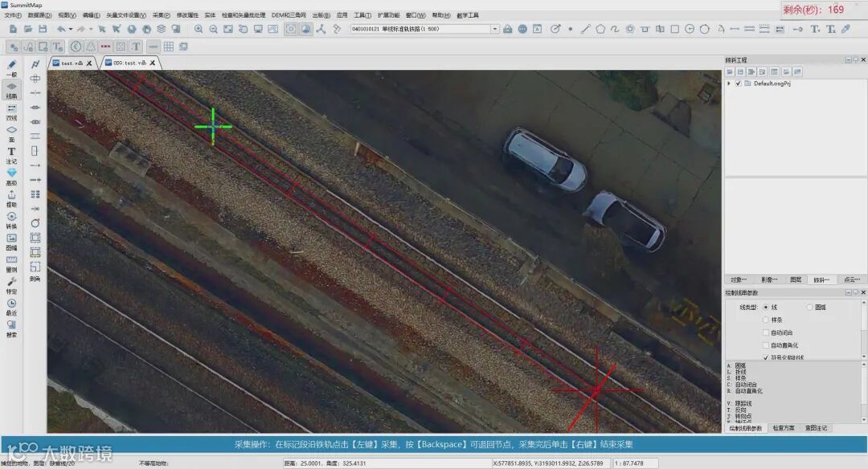Close the OSG:test.vdb tab
This screenshot has width=868, height=469.
pyautogui.click(x=152, y=63)
